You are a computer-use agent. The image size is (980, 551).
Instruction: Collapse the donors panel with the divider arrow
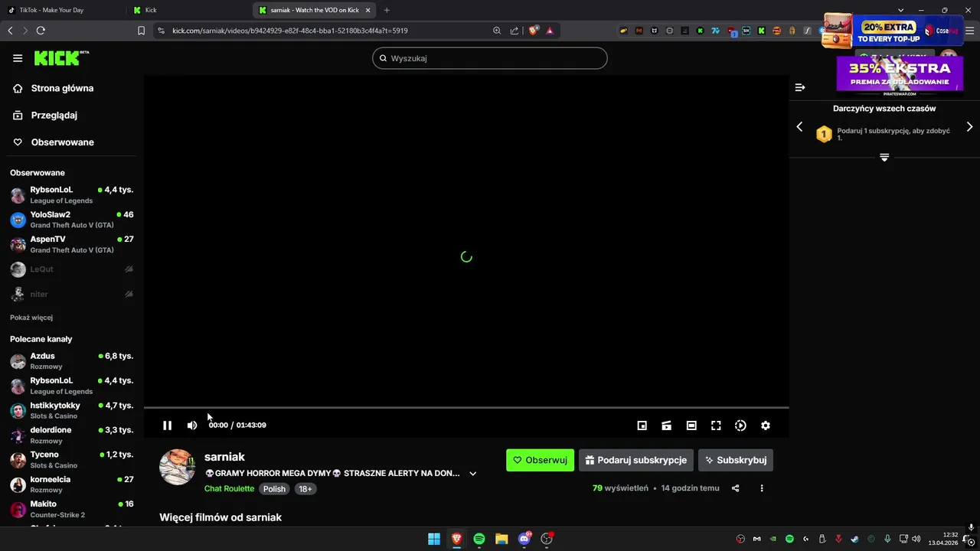point(884,158)
